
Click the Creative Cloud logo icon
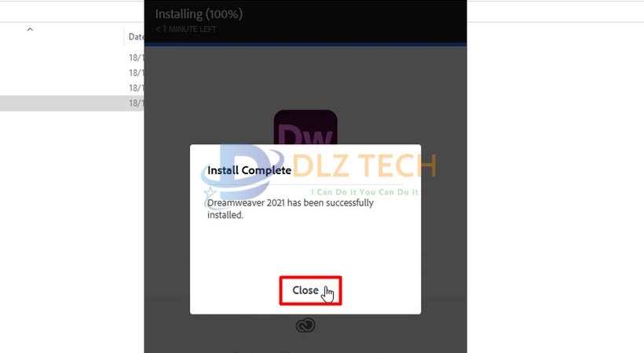click(306, 326)
